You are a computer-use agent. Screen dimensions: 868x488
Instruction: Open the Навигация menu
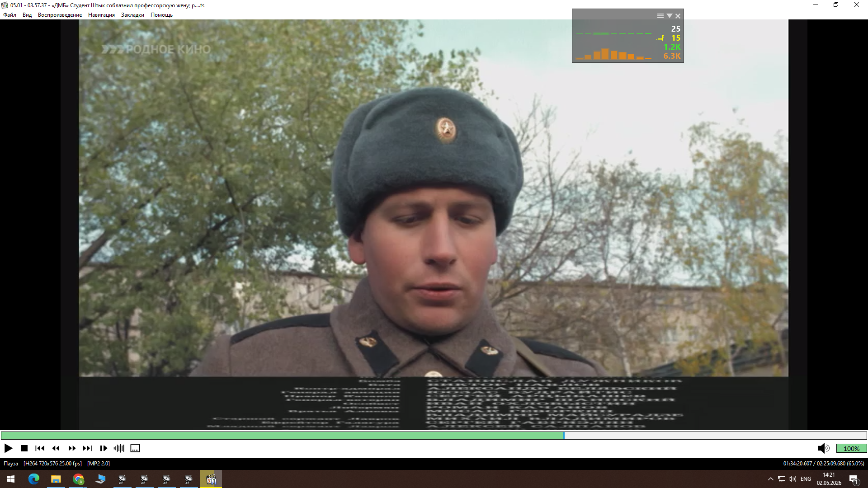tap(101, 15)
